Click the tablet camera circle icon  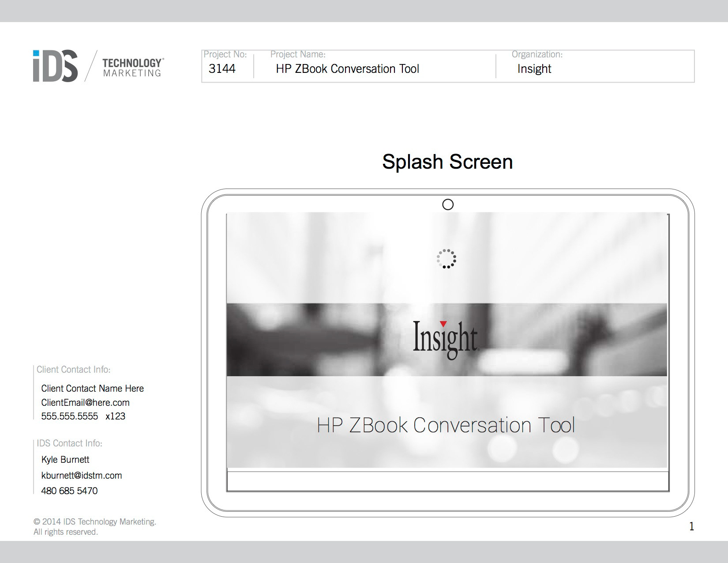(x=448, y=204)
